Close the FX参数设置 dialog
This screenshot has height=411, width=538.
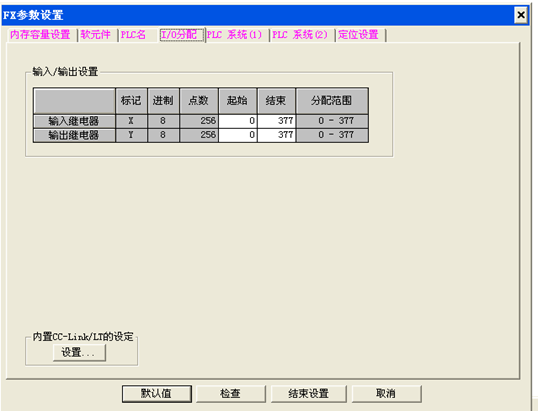[521, 15]
